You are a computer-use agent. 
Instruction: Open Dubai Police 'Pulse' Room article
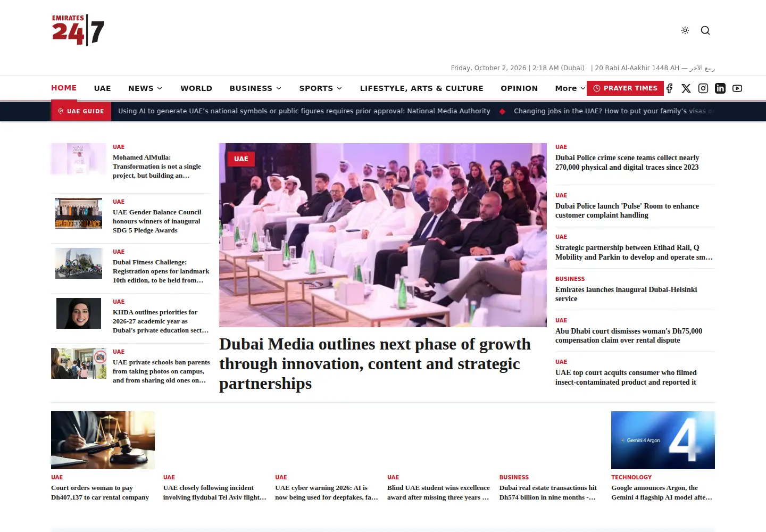pyautogui.click(x=627, y=211)
